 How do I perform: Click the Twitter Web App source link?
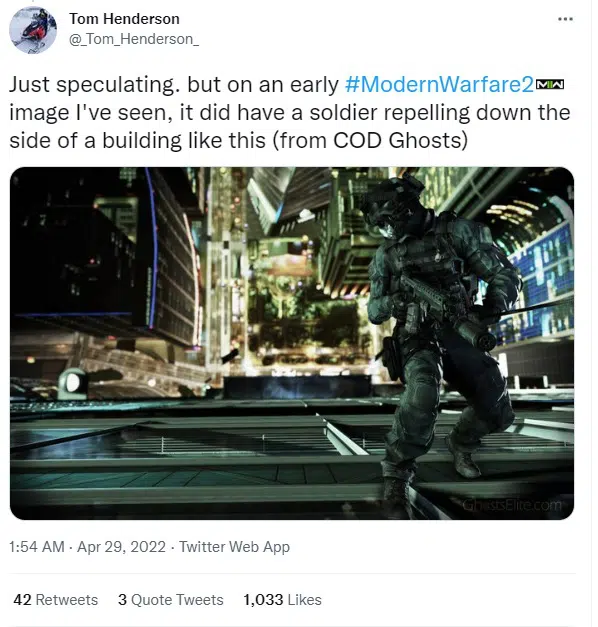234,547
